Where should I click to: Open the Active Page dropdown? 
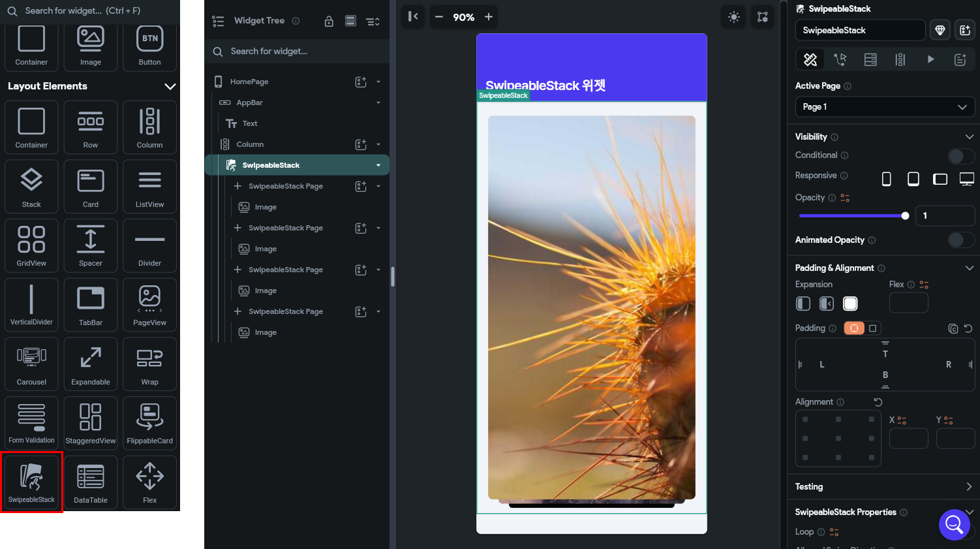point(885,106)
